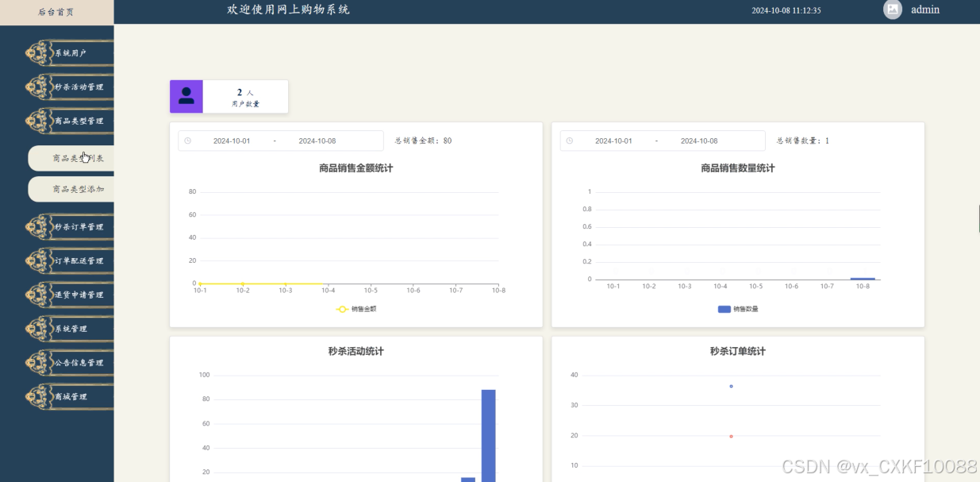Expand the 订单配送管理 sidebar menu
The image size is (980, 482).
coord(70,261)
